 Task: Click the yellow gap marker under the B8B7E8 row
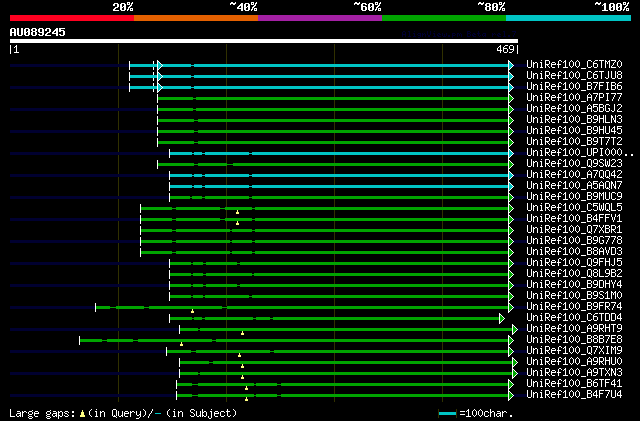(x=182, y=345)
